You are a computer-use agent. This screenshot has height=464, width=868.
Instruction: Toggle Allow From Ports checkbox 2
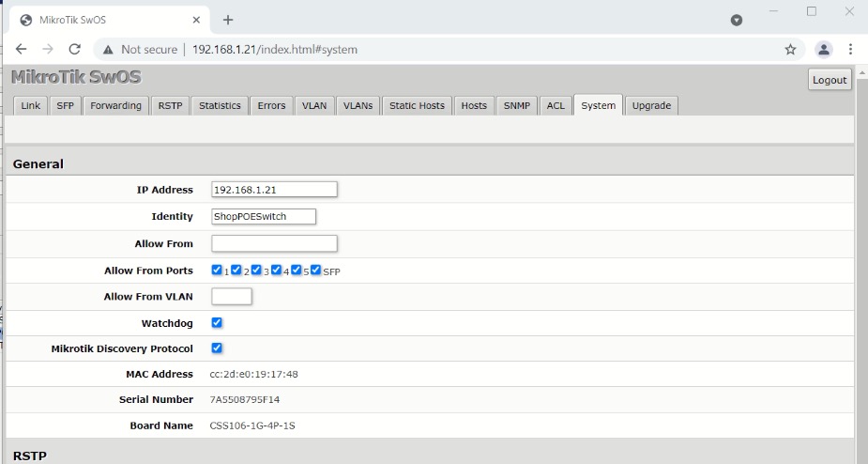(236, 270)
